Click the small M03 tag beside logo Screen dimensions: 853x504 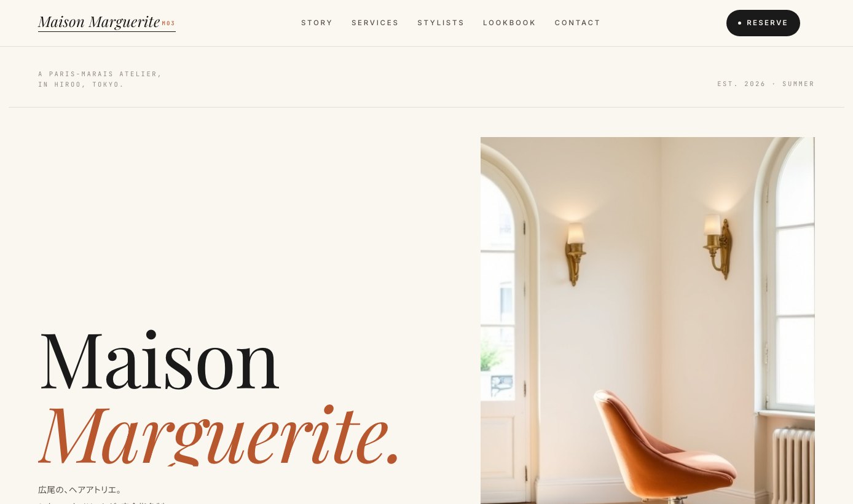[168, 23]
